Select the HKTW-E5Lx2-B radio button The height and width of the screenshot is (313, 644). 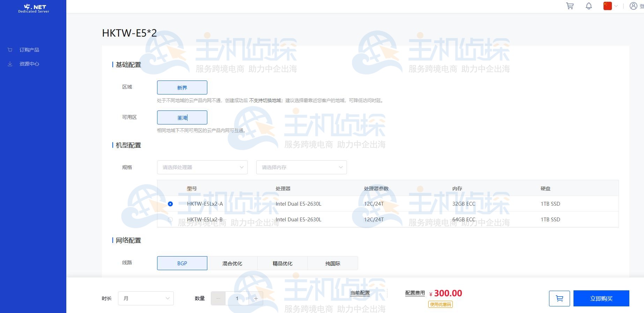point(170,220)
